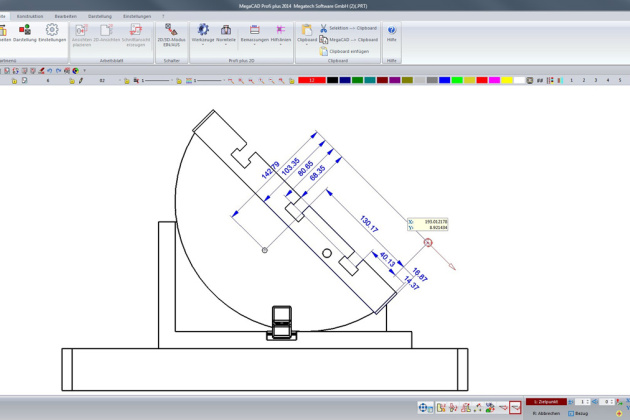Click the red-highlighted snap icon at bottom
Image resolution: width=630 pixels, height=420 pixels.
515,407
